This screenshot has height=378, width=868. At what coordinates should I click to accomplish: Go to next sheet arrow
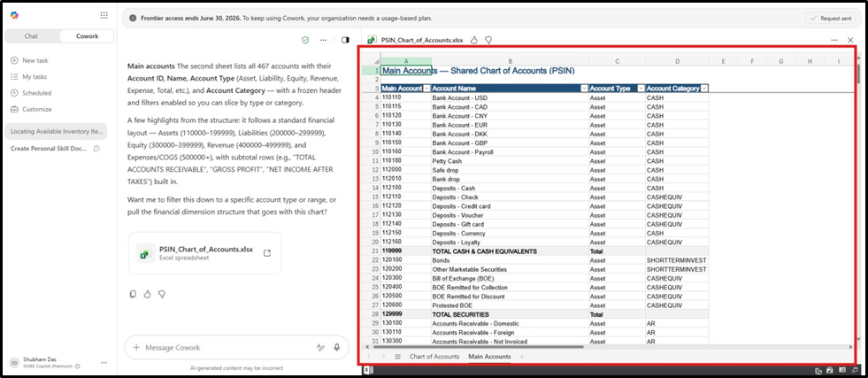pos(383,357)
